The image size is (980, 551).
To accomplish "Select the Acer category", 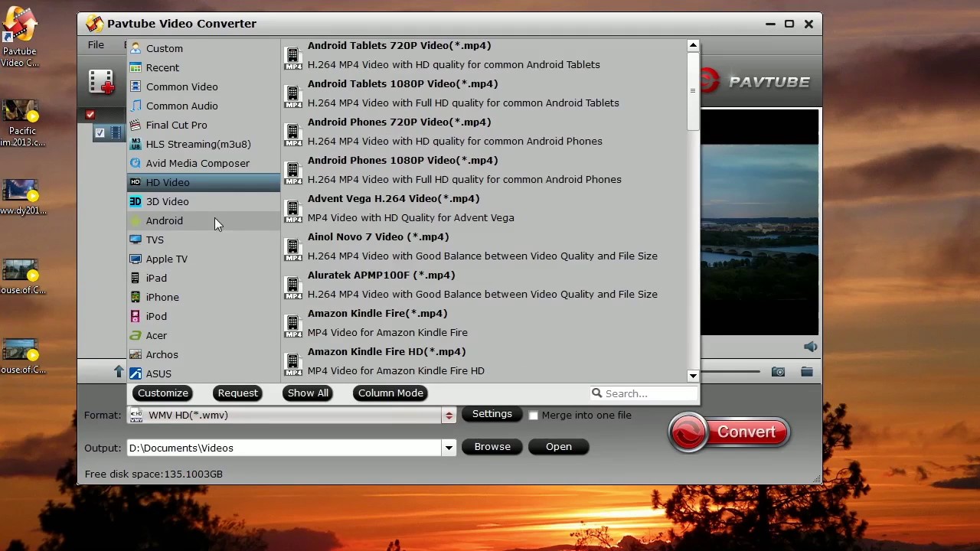I will coord(204,335).
